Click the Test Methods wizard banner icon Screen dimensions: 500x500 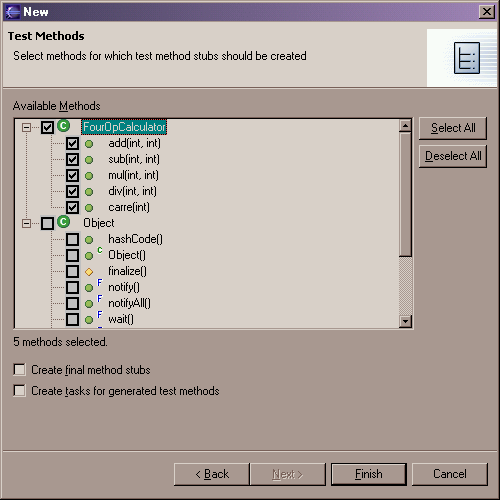point(467,58)
